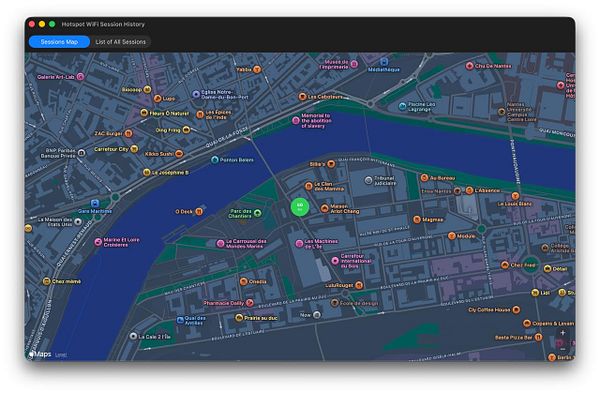
Task: Click the Billie's café pin
Action: (331, 164)
